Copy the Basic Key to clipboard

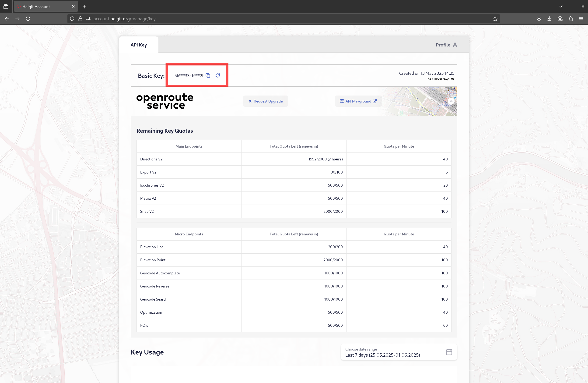pyautogui.click(x=208, y=75)
